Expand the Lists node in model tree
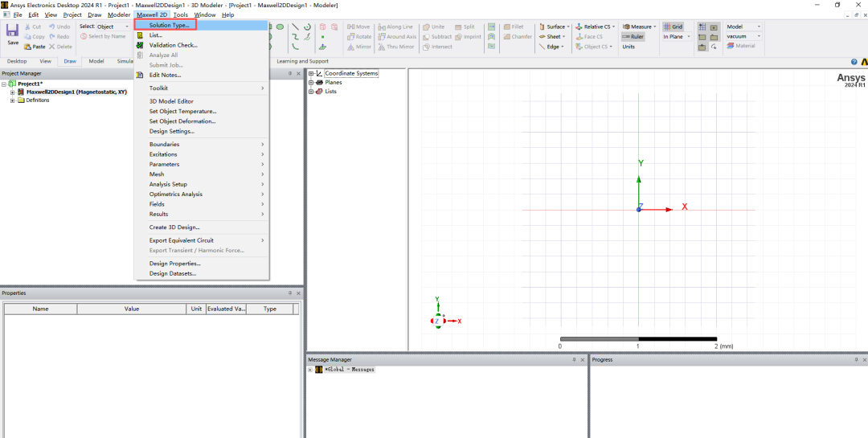868x438 pixels. click(x=311, y=92)
